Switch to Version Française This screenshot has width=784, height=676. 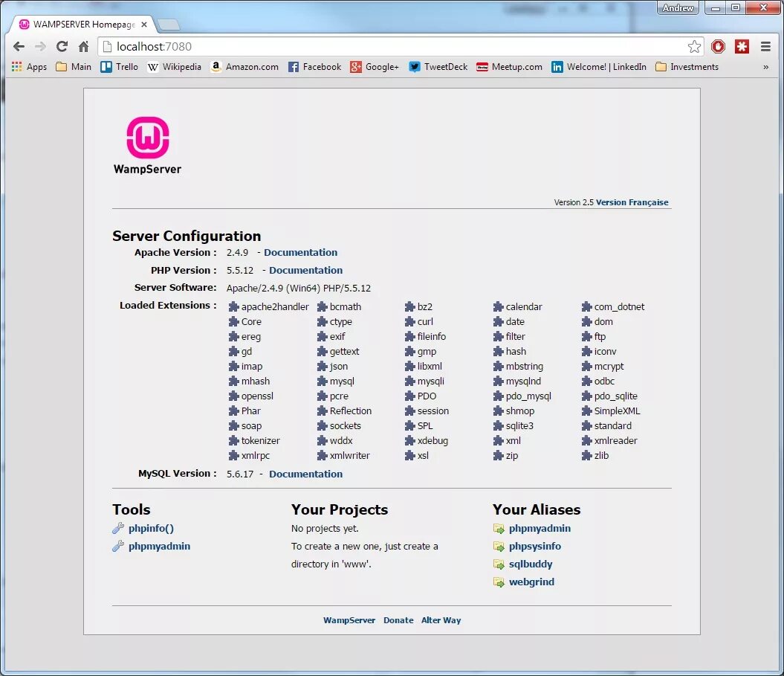(632, 202)
